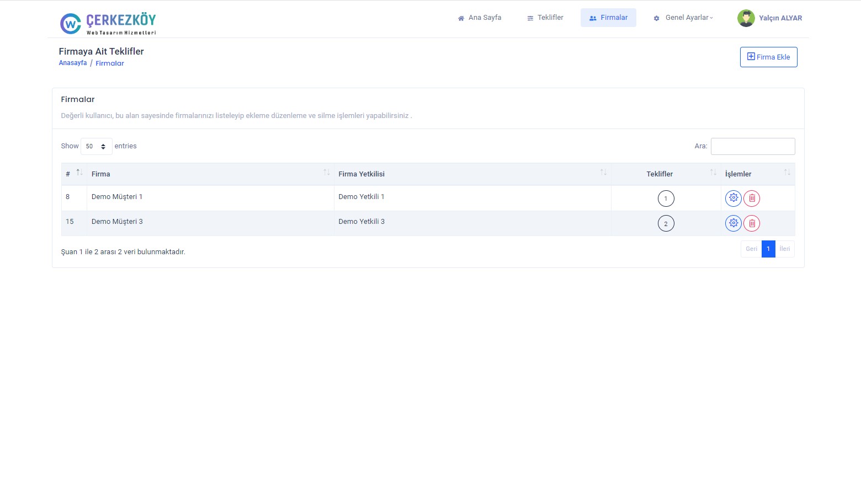
Task: Sort table by Teklifler column
Action: [665, 174]
